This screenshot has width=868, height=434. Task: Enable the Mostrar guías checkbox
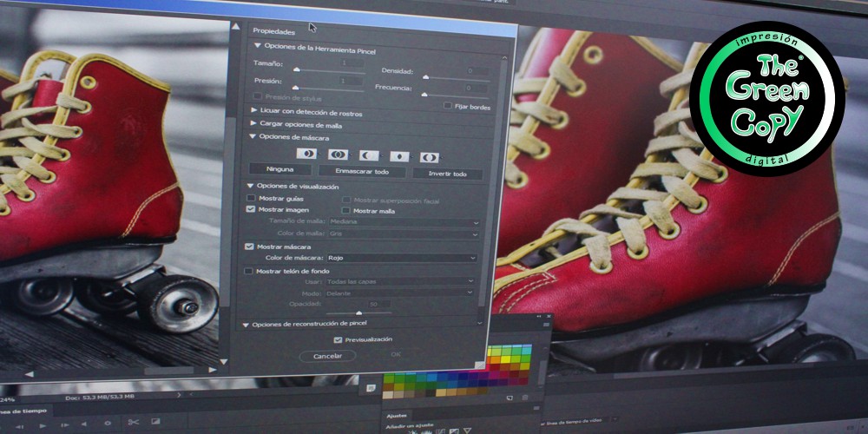tap(251, 199)
